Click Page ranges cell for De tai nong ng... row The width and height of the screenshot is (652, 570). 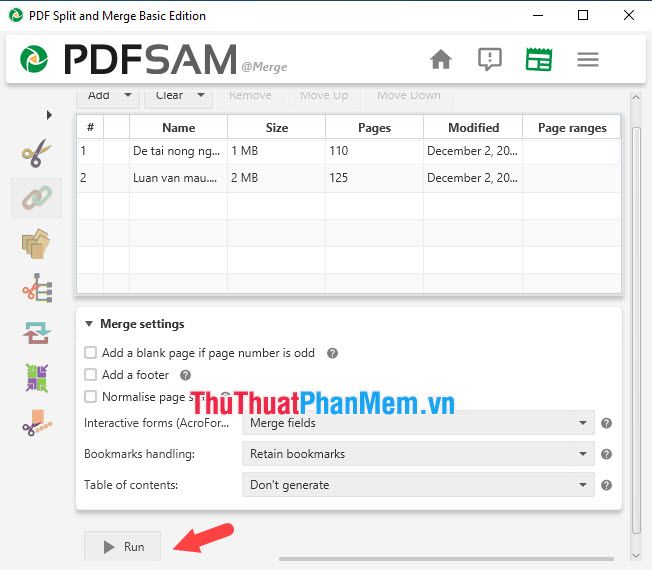click(x=572, y=151)
